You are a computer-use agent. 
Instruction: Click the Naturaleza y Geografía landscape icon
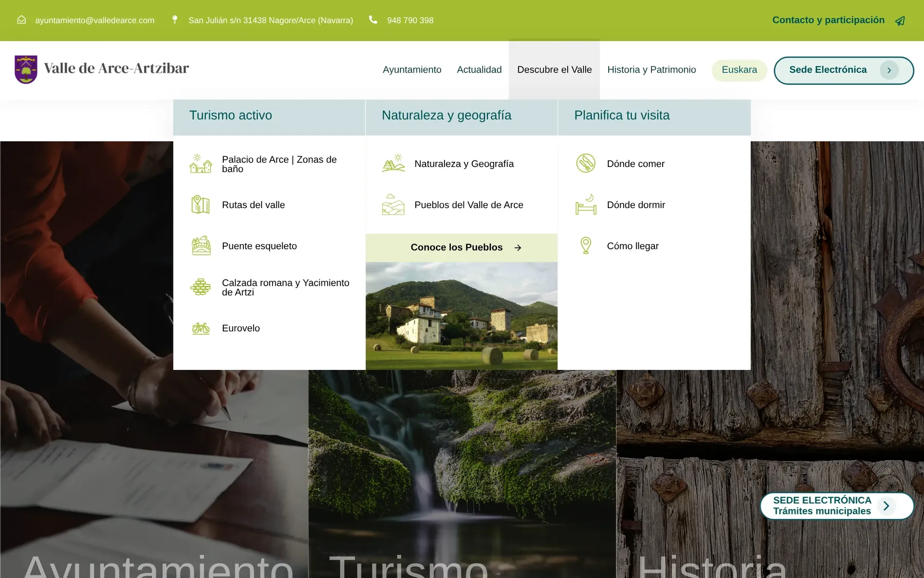(x=393, y=163)
